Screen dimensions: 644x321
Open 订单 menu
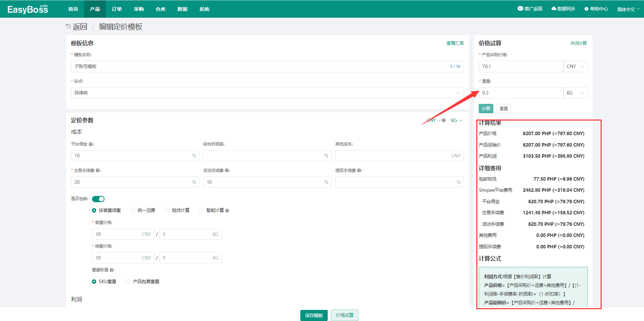117,9
